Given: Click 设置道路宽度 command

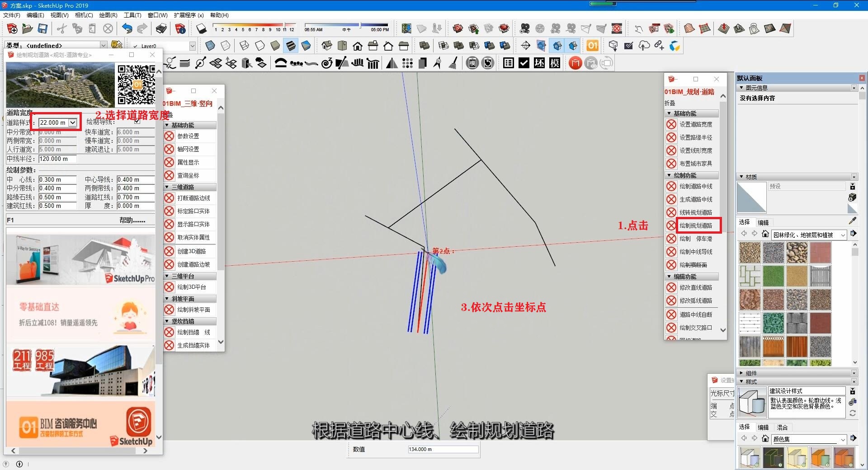Looking at the screenshot, I should (696, 124).
